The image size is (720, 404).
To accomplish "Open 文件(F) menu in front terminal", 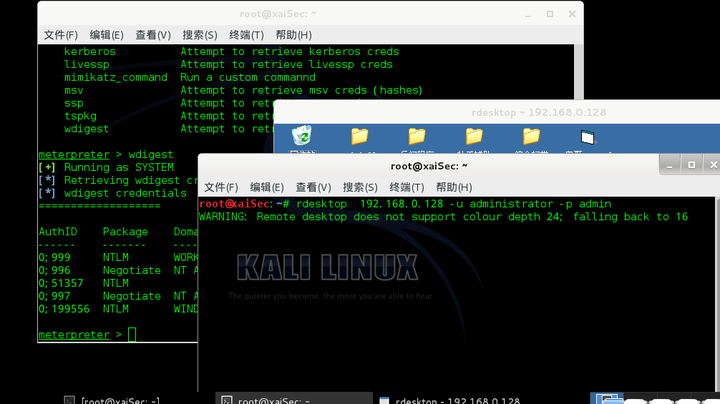I will click(x=221, y=187).
